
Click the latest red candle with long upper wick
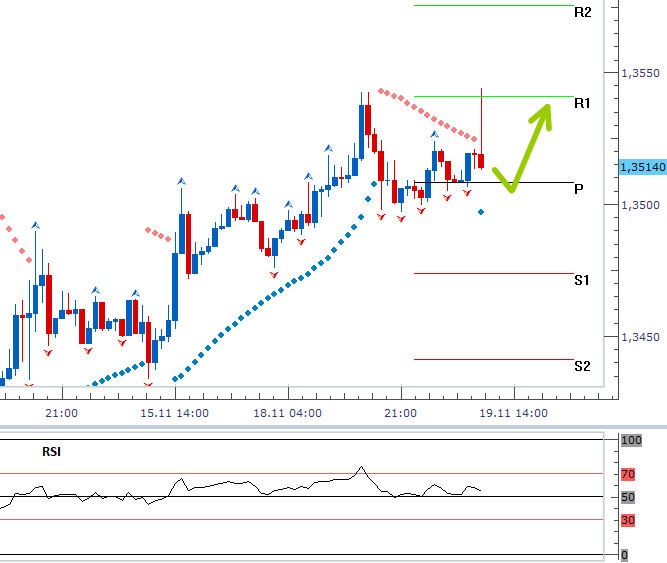(481, 161)
